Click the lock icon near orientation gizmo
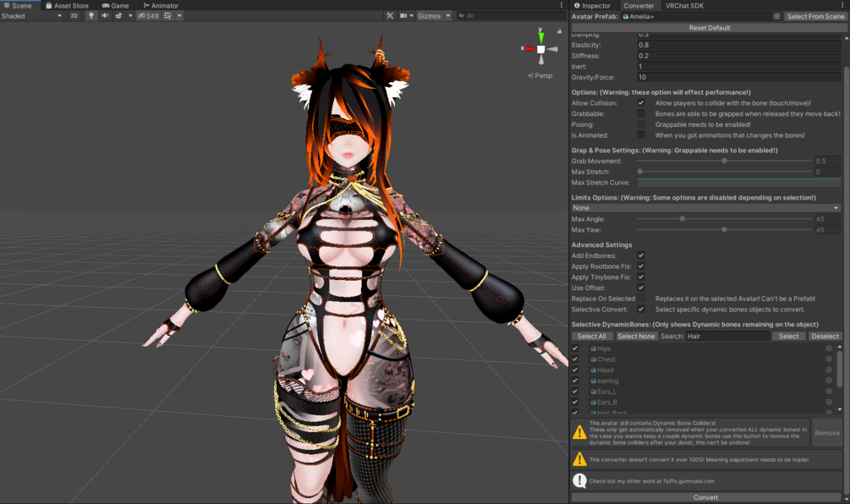Image resolution: width=850 pixels, height=504 pixels. click(x=559, y=31)
